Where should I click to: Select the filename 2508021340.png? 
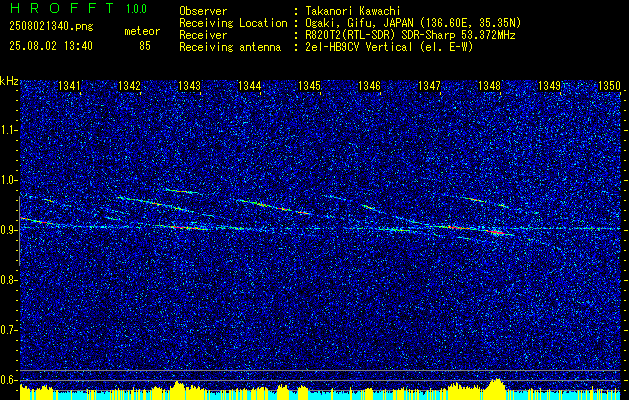pos(51,27)
